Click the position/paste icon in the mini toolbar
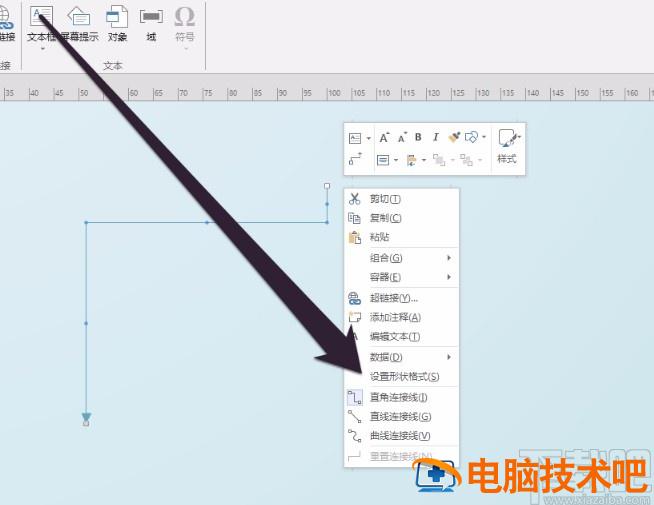 tap(412, 160)
